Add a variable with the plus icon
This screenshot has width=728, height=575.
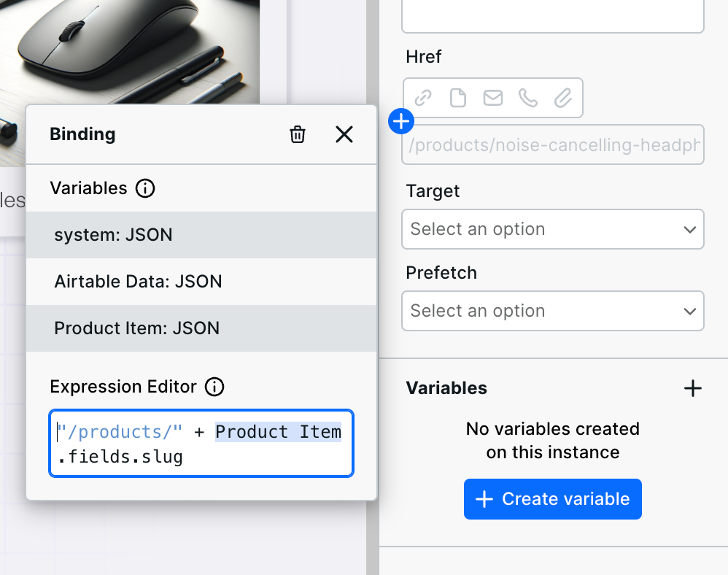(693, 388)
